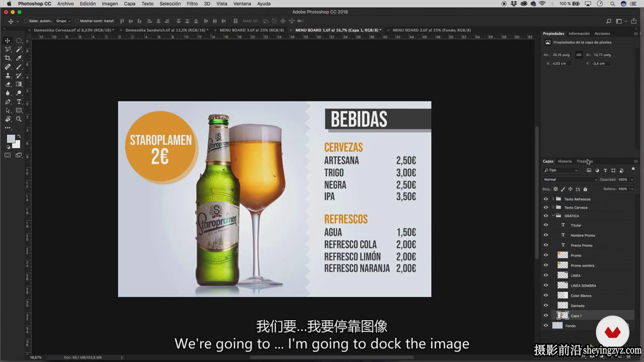644x362 pixels.
Task: Select the Hand tool
Action: click(8, 119)
